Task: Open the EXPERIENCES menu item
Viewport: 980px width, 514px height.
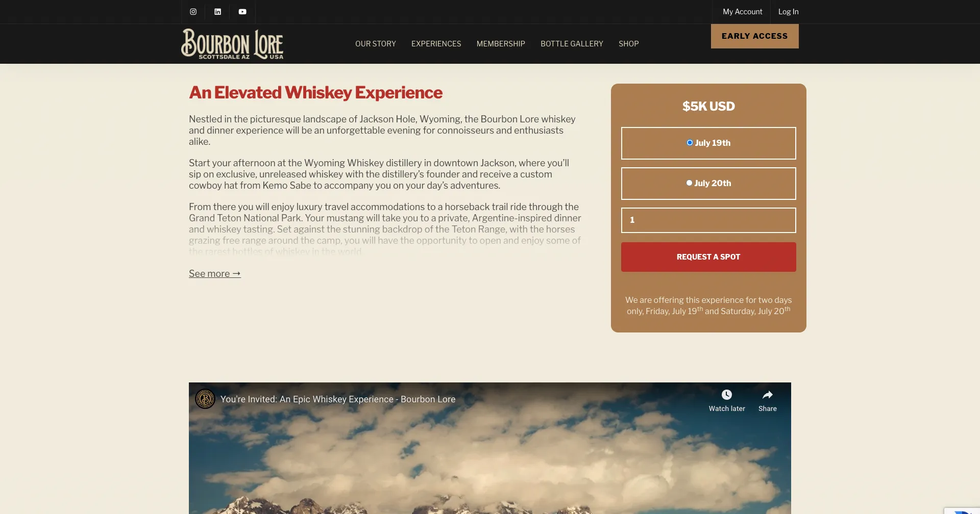Action: [x=436, y=44]
